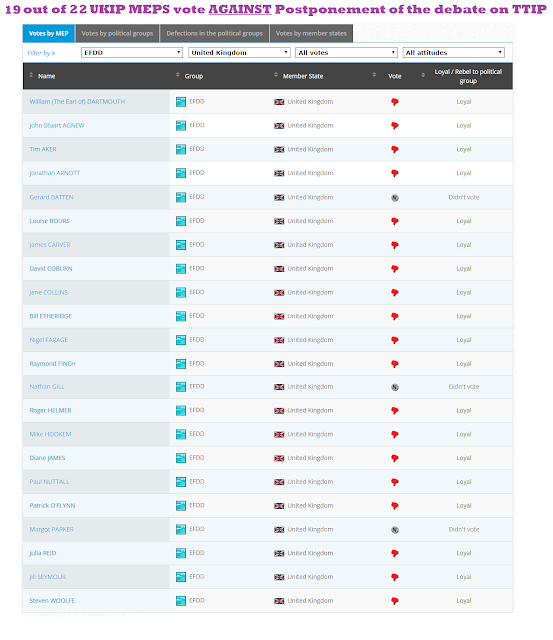Open the All attitudes filter dropdown
The image size is (553, 640).
[x=453, y=53]
